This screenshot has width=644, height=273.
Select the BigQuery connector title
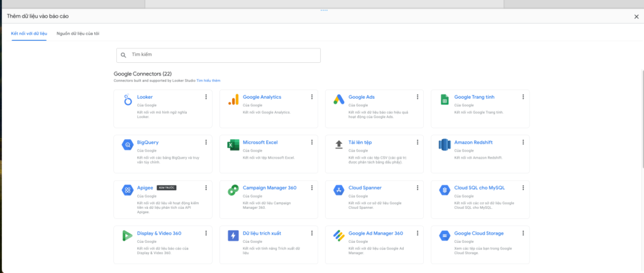point(148,142)
